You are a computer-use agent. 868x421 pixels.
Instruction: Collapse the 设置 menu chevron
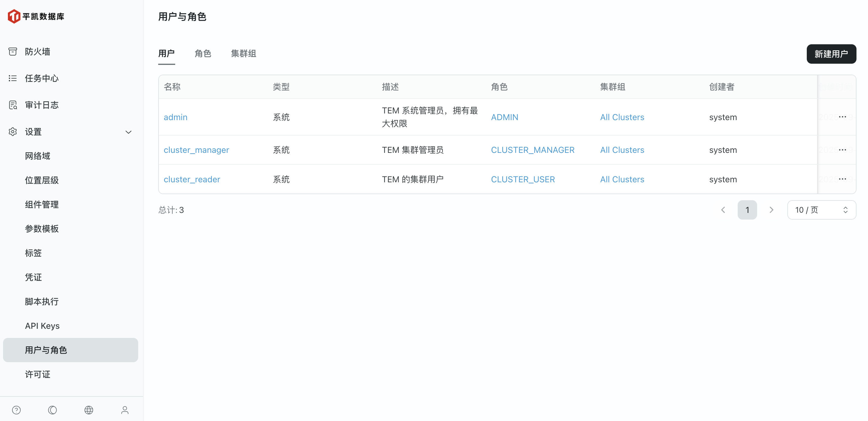pos(129,132)
